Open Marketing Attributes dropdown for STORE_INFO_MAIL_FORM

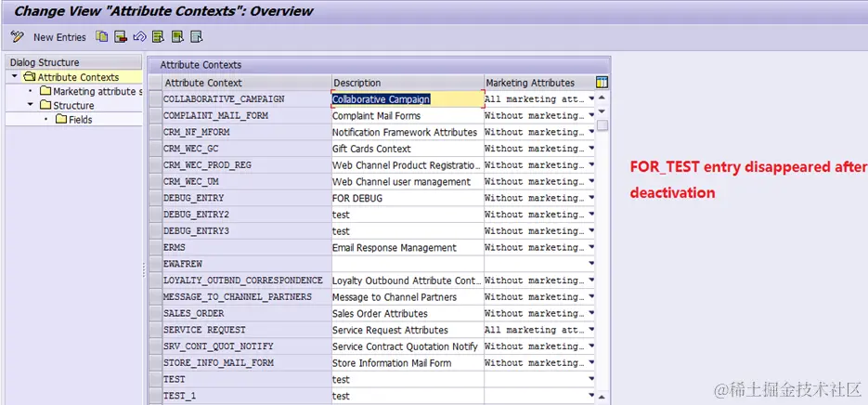tap(591, 363)
